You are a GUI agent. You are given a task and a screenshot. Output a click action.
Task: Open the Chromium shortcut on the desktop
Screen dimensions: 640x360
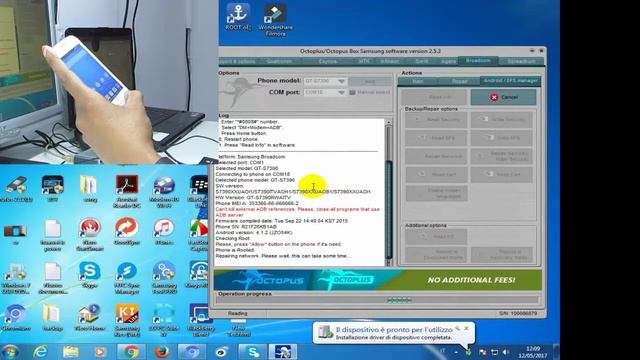point(16,318)
